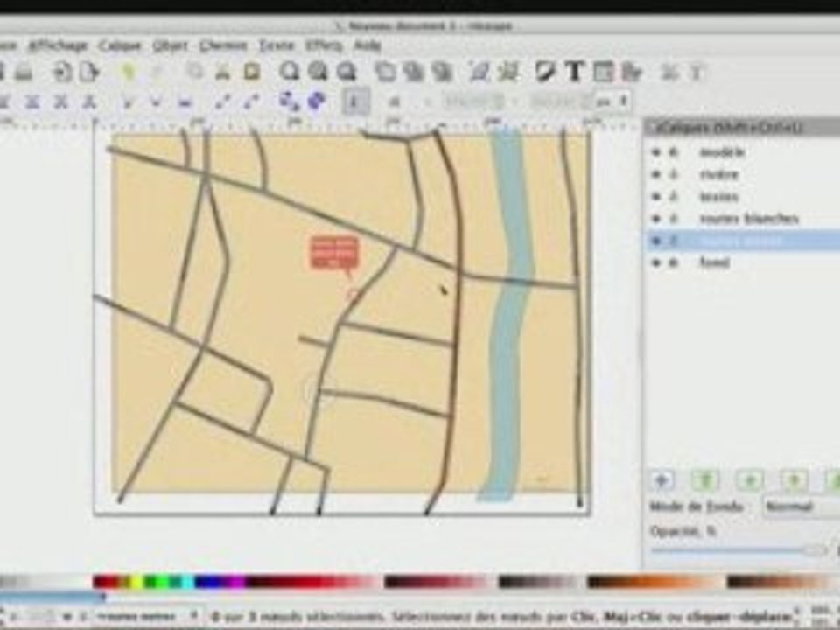
Task: Open the status bar current layer dropdown
Action: (147, 616)
